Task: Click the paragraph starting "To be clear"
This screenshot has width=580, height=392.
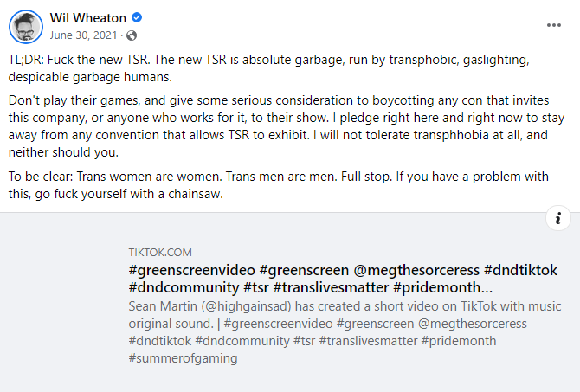Action: pyautogui.click(x=286, y=185)
